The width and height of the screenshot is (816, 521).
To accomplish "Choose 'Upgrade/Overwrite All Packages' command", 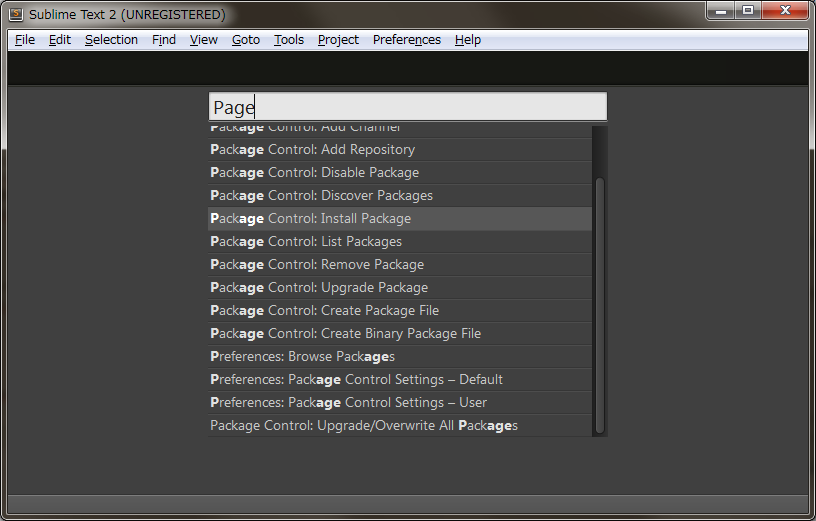I will pos(400,425).
